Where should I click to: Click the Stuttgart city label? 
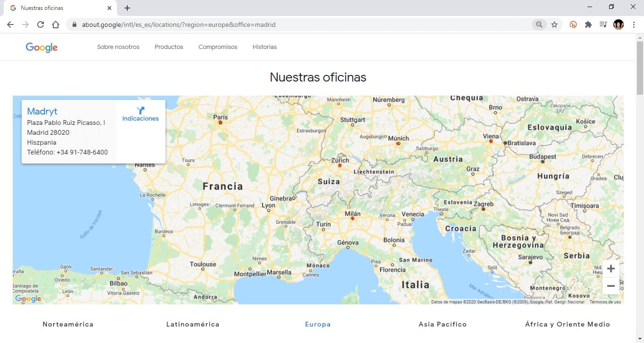pyautogui.click(x=353, y=120)
